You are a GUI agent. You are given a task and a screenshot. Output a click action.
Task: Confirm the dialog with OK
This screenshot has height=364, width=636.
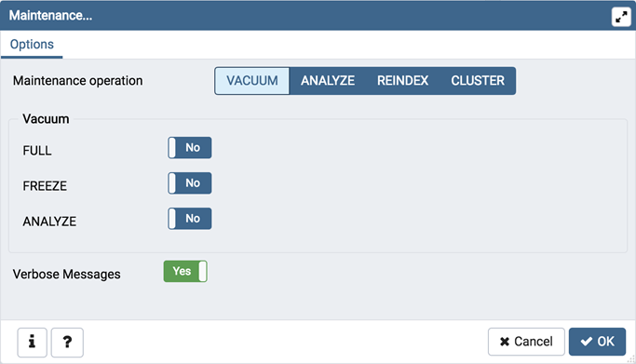coord(598,342)
